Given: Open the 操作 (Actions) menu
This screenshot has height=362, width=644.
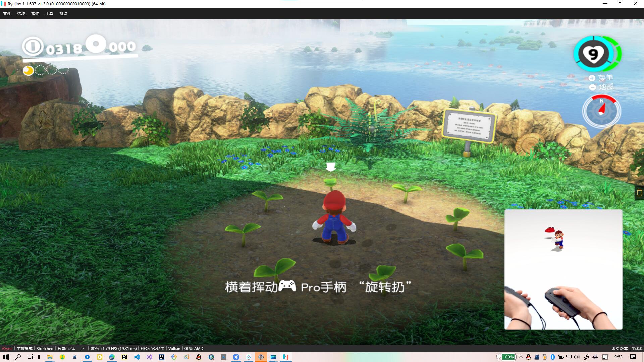Looking at the screenshot, I should 35,14.
